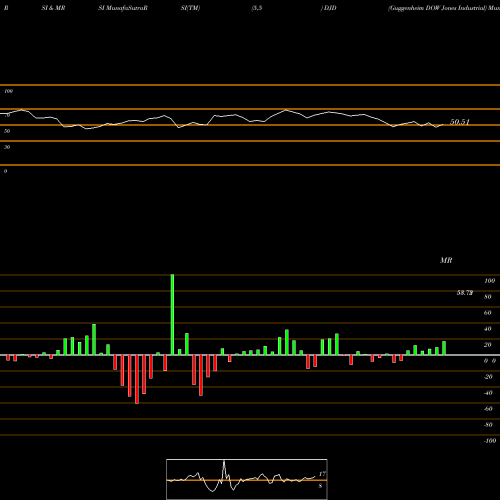Click the 58.72 value label near MR axis
This screenshot has width=500, height=500.
click(x=465, y=293)
